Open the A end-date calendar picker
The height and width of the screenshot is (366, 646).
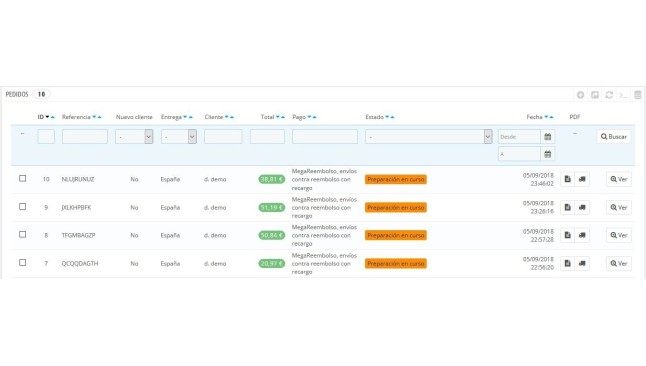pos(548,154)
